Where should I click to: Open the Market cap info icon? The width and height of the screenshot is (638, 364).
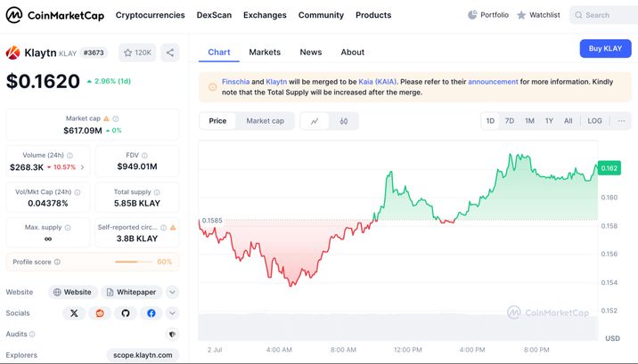[x=116, y=118]
